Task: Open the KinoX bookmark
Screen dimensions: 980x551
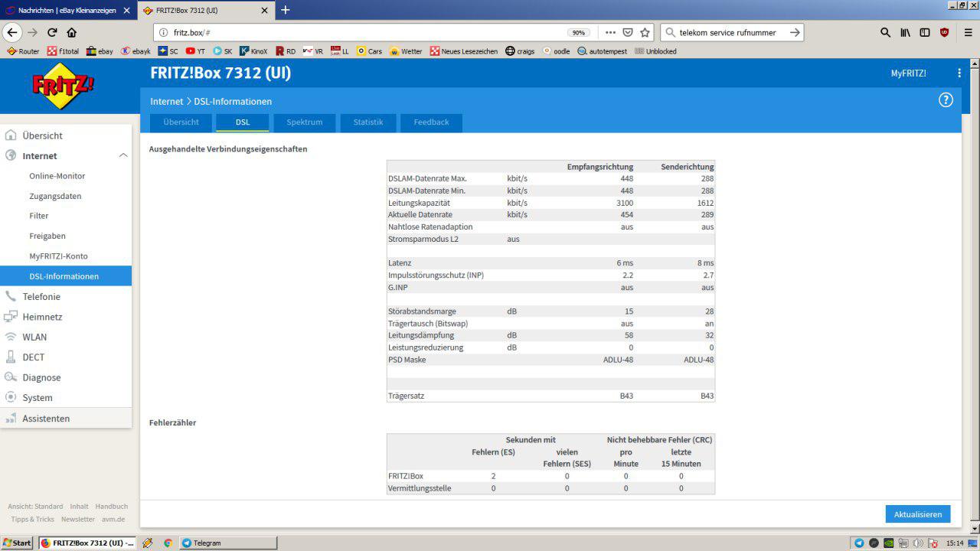Action: [254, 51]
